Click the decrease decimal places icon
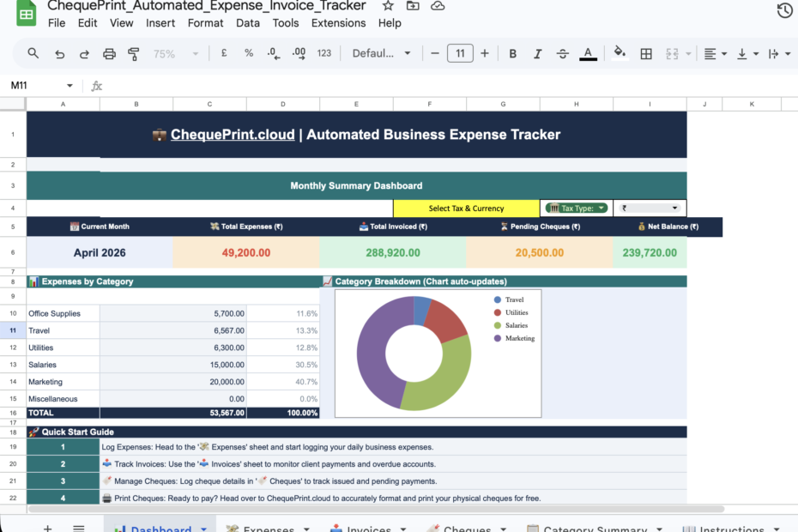The image size is (798, 532). (275, 53)
